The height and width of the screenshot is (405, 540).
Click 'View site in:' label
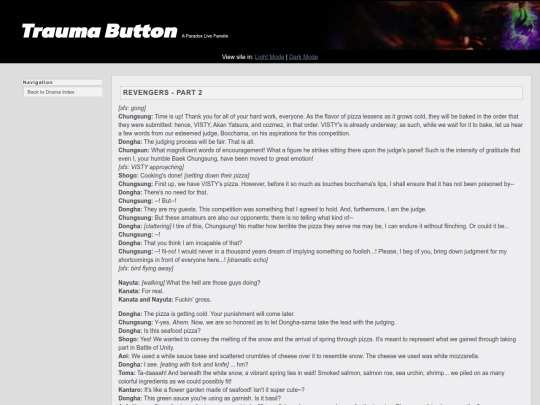click(x=238, y=57)
